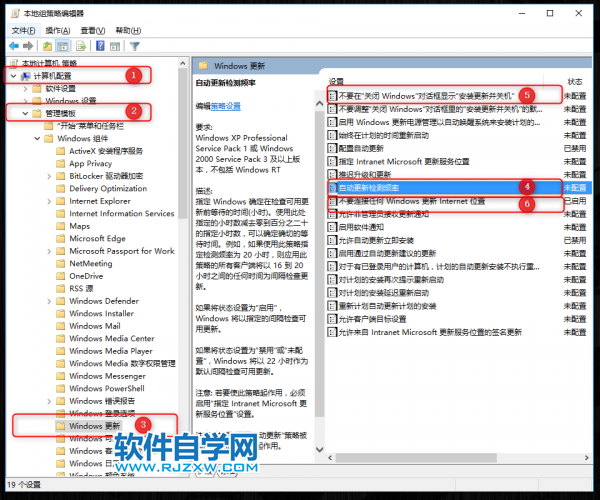This screenshot has width=600, height=500.
Task: Click the Export list toolbar icon
Action: [81, 46]
